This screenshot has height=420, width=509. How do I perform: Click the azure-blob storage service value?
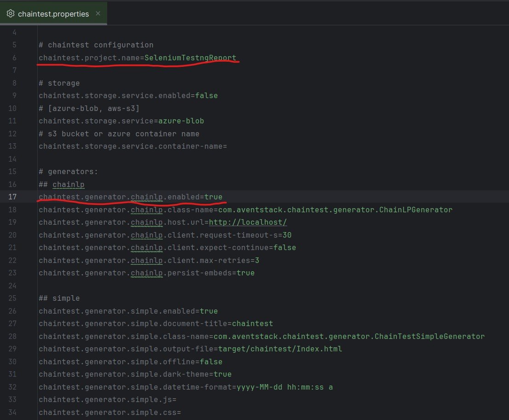point(181,121)
